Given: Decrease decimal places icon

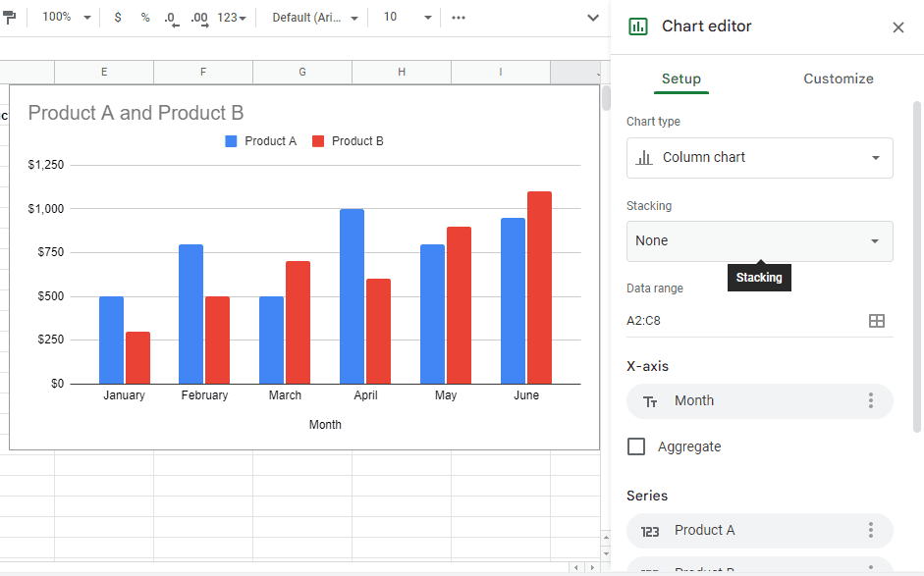Looking at the screenshot, I should tap(171, 19).
